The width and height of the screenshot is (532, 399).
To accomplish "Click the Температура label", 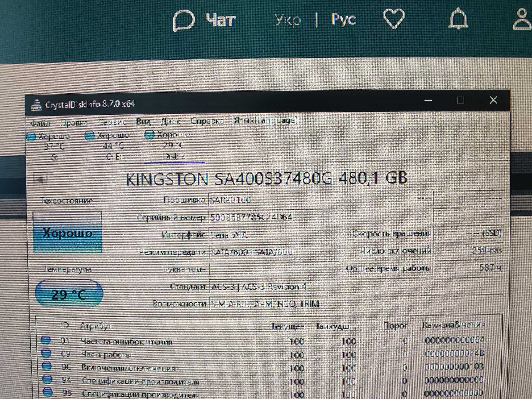I will 68,269.
